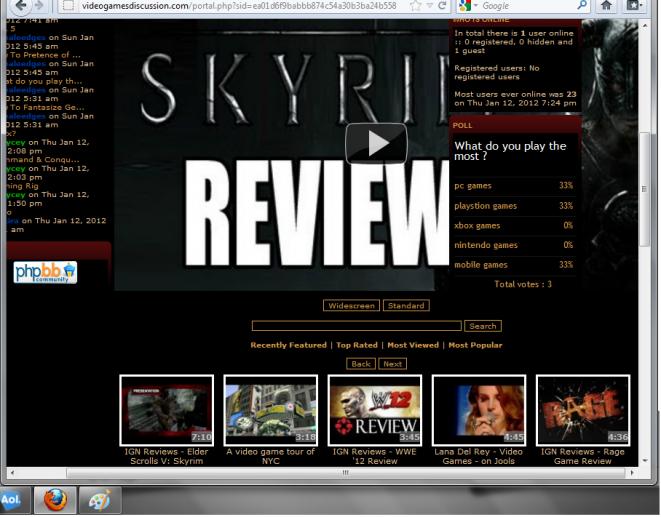
Task: Click the 'IGN Reviews - WWE '12 Review' title
Action: click(375, 456)
